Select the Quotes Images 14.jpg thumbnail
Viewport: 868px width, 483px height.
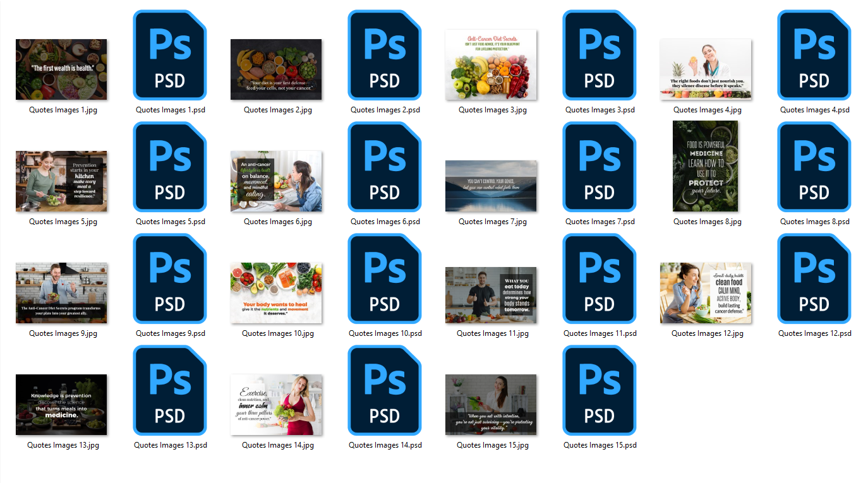click(276, 405)
